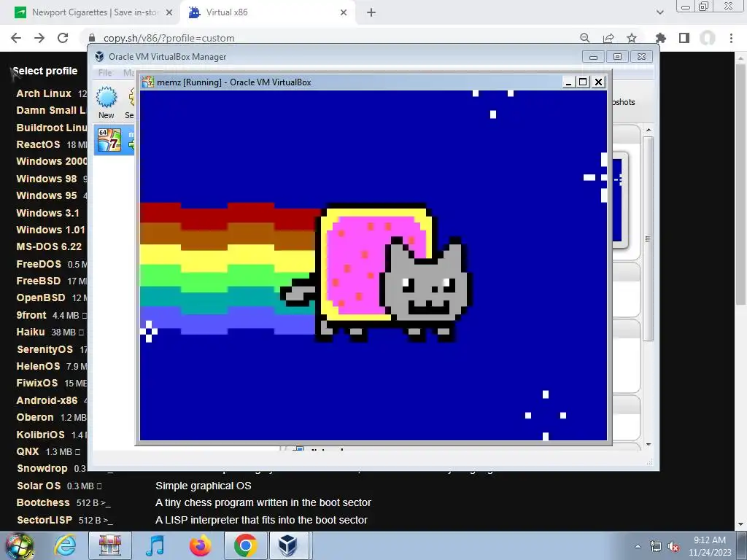Open a new browser tab
747x560 pixels.
click(x=371, y=13)
